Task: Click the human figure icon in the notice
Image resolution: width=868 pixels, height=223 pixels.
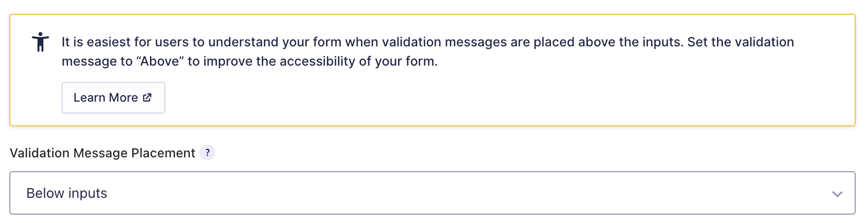Action: pos(40,42)
